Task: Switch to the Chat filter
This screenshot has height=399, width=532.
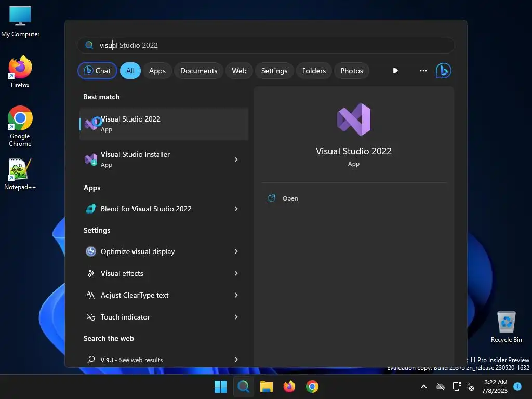Action: [x=97, y=71]
